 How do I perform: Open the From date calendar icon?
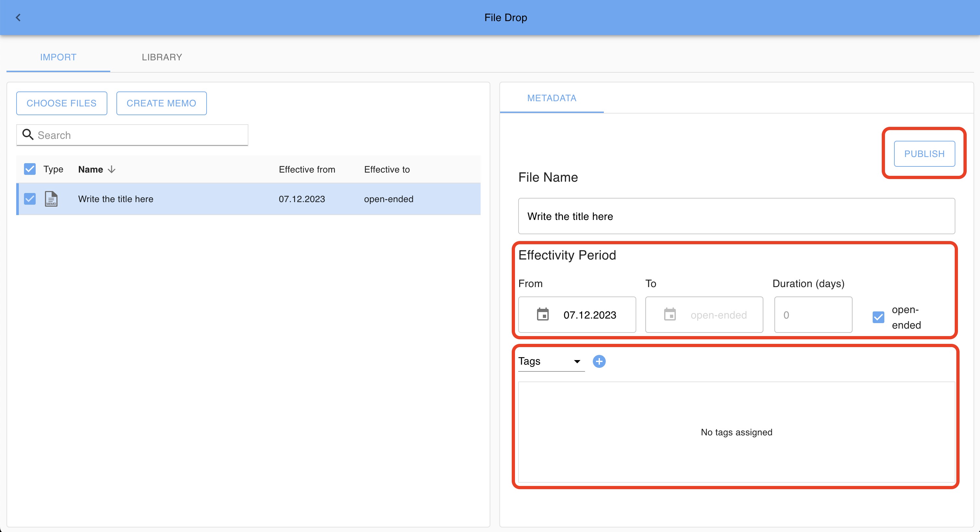(x=543, y=315)
